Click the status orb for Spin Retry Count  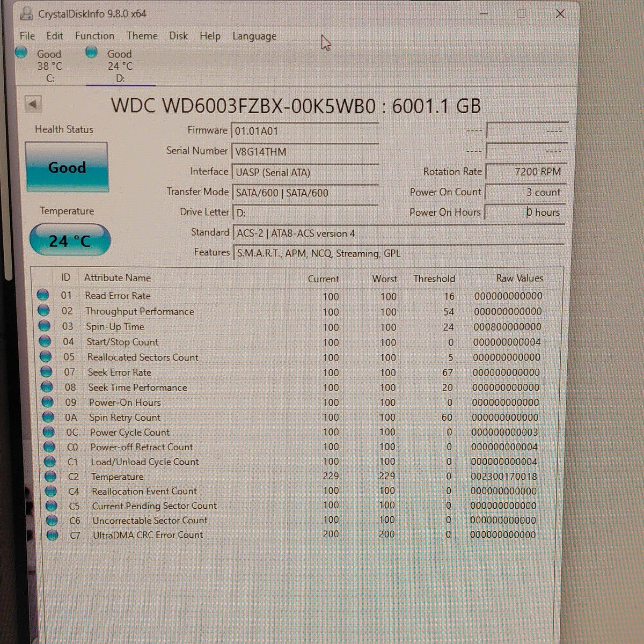48,416
